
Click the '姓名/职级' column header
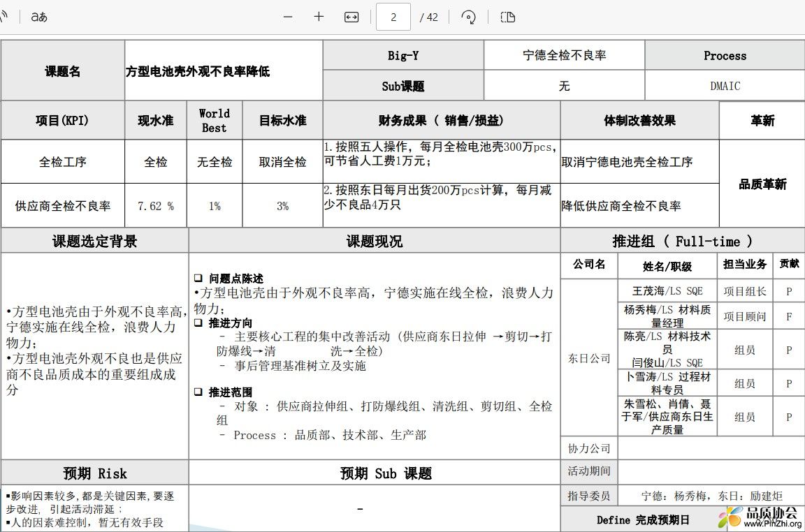click(667, 266)
